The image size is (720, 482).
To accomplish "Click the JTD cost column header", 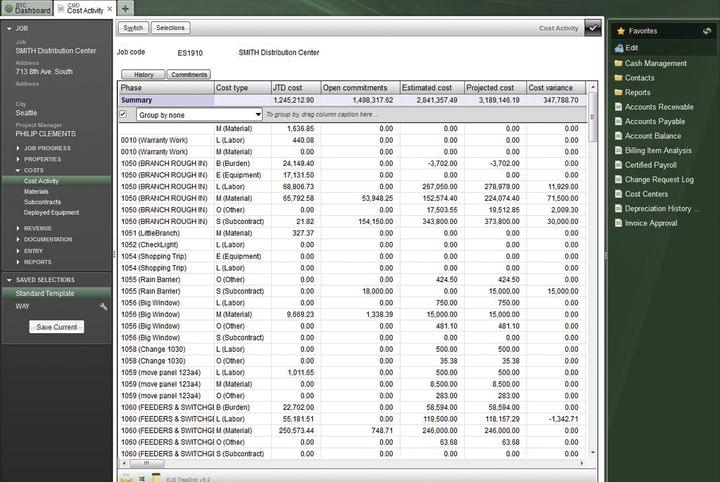I will (x=296, y=88).
